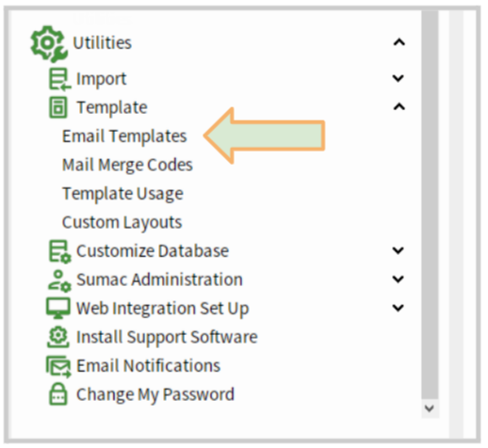Click the Change My Password lock icon

58,394
